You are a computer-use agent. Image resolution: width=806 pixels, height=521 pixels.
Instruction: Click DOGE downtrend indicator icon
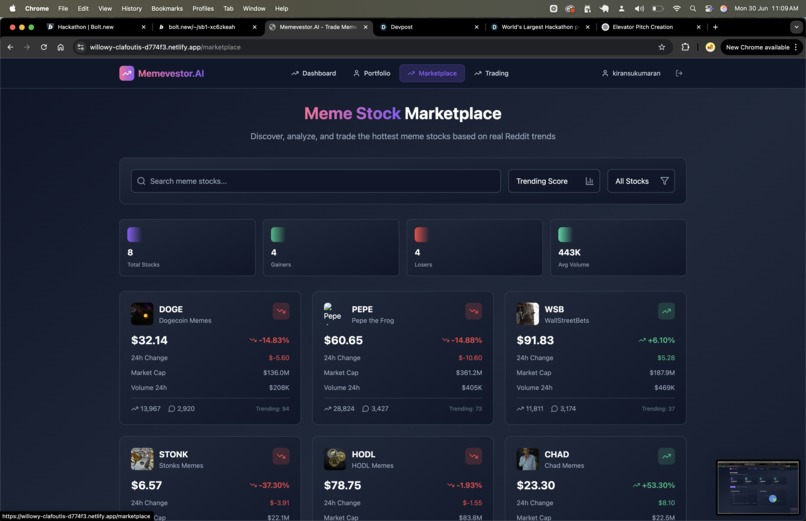281,311
